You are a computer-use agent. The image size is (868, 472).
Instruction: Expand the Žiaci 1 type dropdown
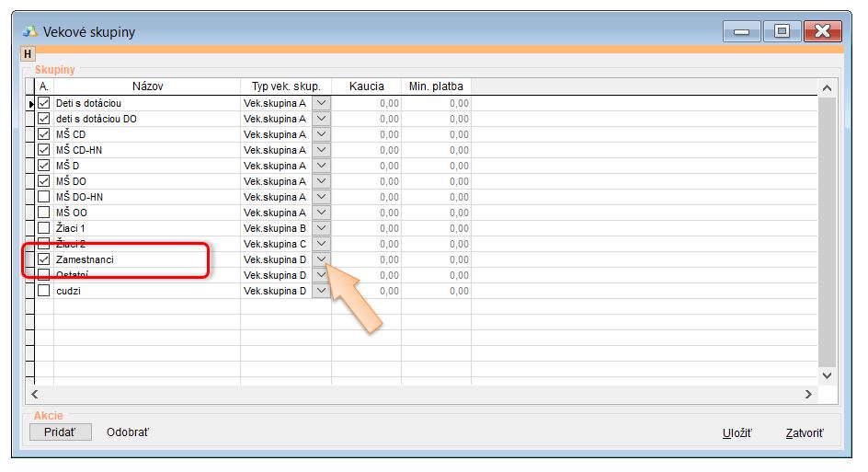coord(321,228)
